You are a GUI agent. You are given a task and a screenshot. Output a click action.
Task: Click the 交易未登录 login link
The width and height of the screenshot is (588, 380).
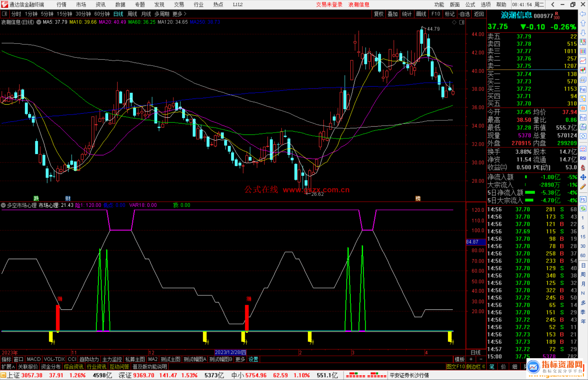pos(329,5)
